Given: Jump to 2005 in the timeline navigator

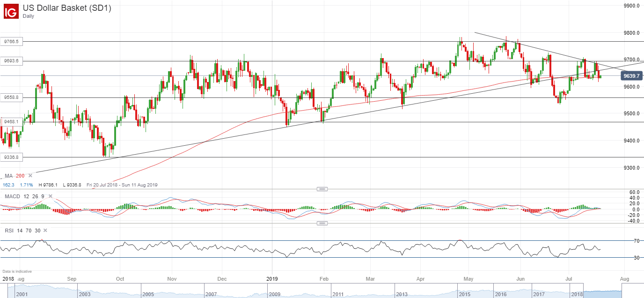Looking at the screenshot, I should (149, 294).
